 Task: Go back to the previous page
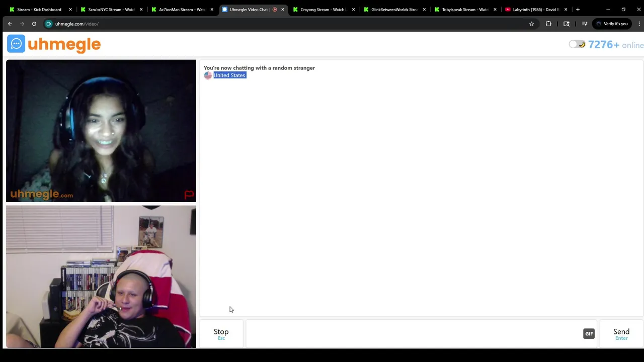(10, 24)
